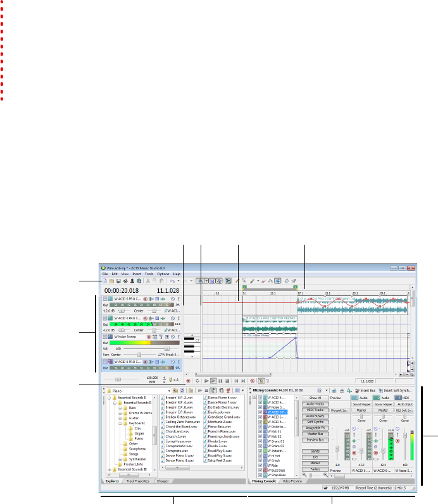This screenshot has height=504, width=438.
Task: Click the Stop button in transport bar
Action: (x=227, y=381)
